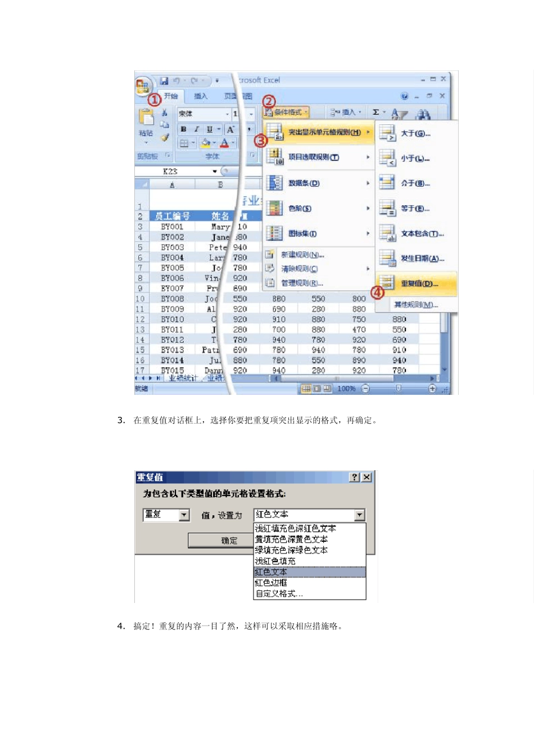534x756 pixels.
Task: Click the Sort & Filter funnel icon
Action: point(399,114)
